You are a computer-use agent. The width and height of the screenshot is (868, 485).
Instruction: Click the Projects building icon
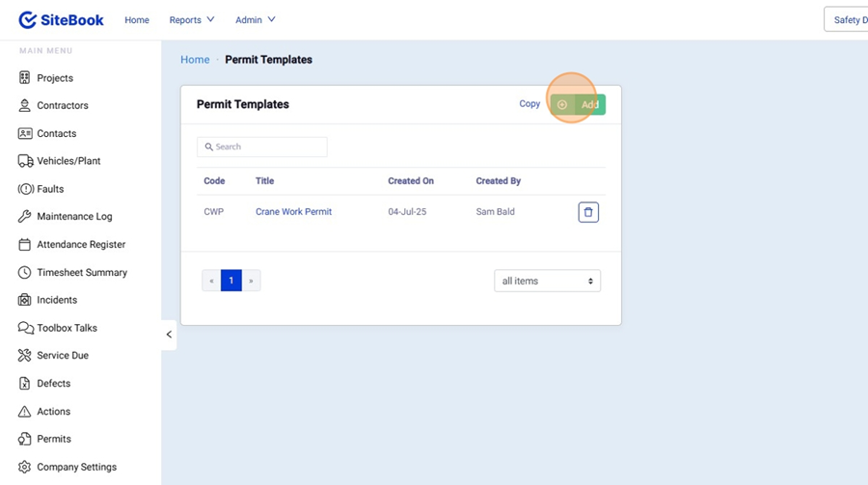[25, 78]
